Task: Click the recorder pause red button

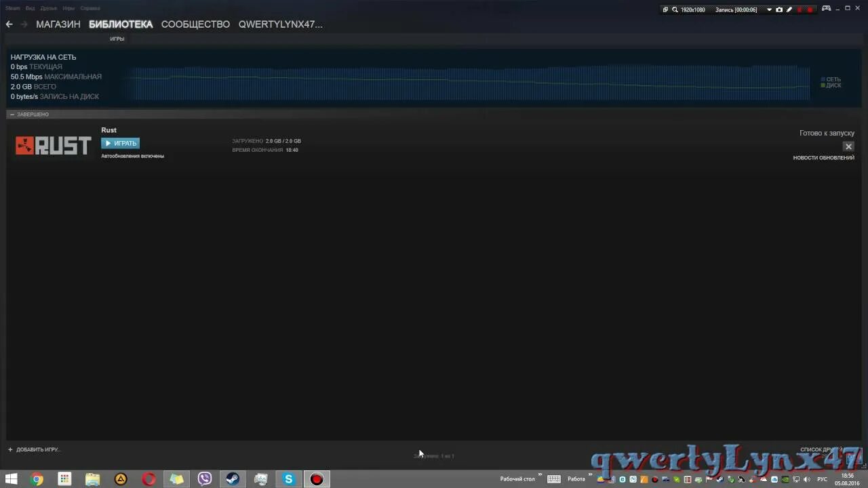Action: (x=800, y=9)
